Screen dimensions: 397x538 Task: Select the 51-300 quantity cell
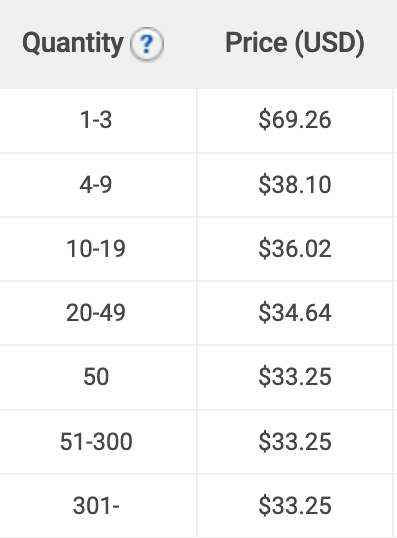[98, 442]
